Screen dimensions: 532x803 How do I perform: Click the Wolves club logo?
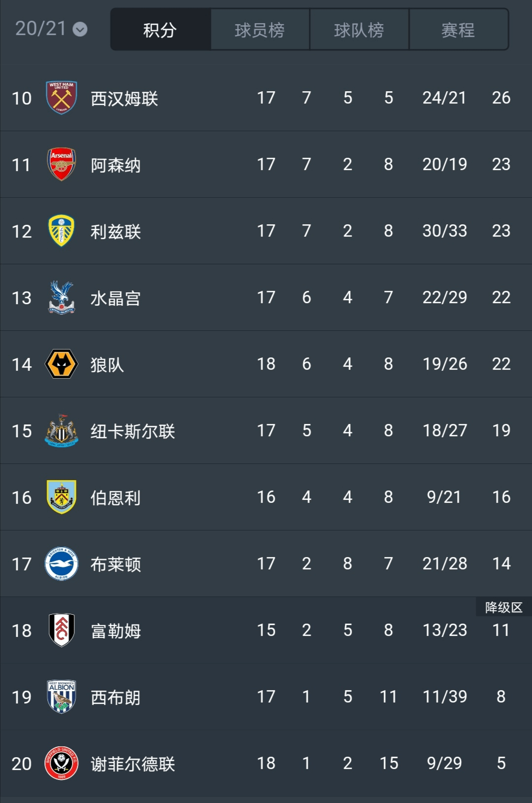(62, 364)
